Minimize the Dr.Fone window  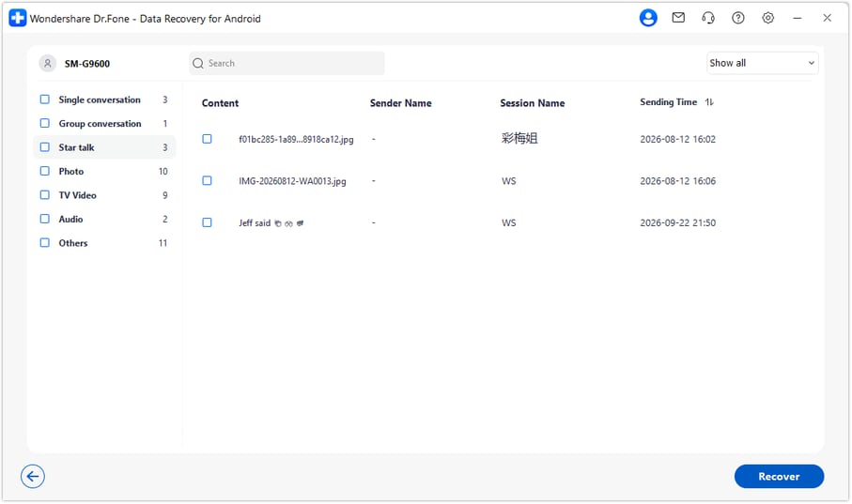[798, 18]
